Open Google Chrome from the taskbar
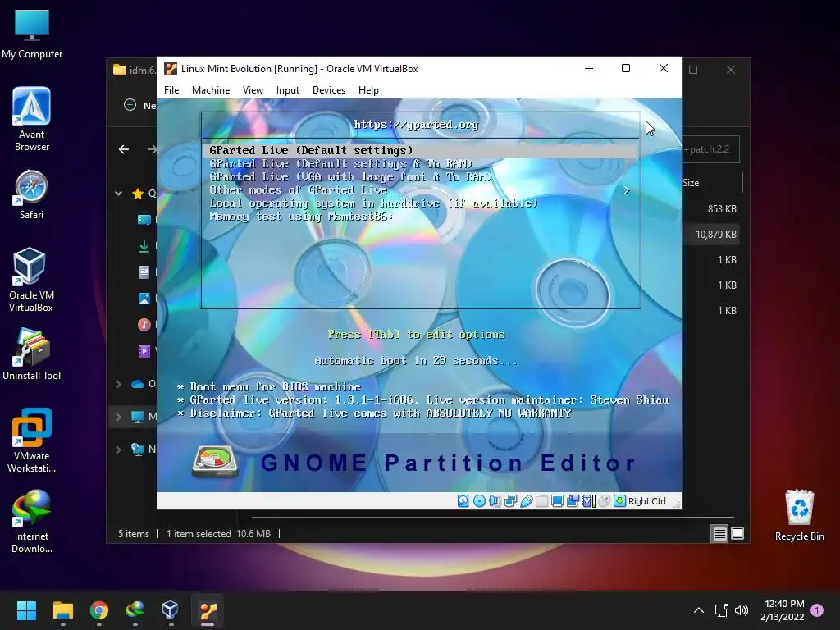This screenshot has height=630, width=840. click(99, 610)
